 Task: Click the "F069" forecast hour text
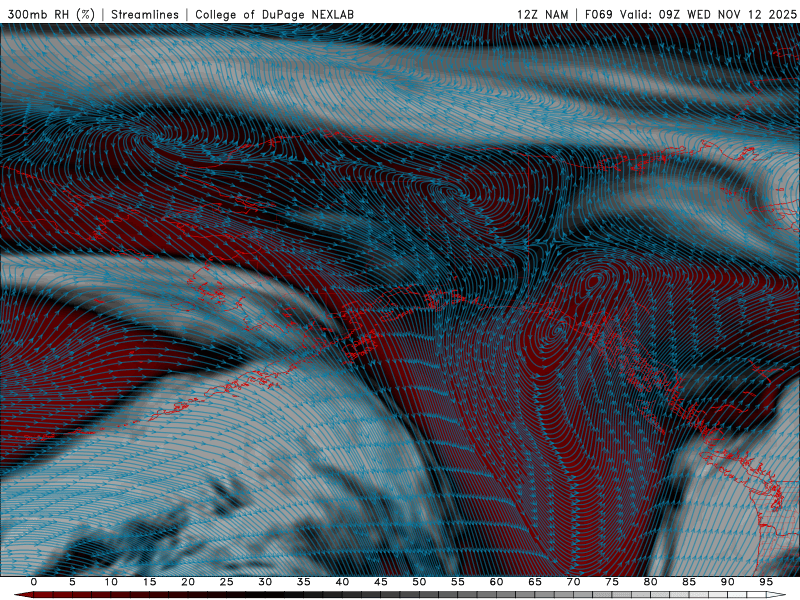(598, 14)
